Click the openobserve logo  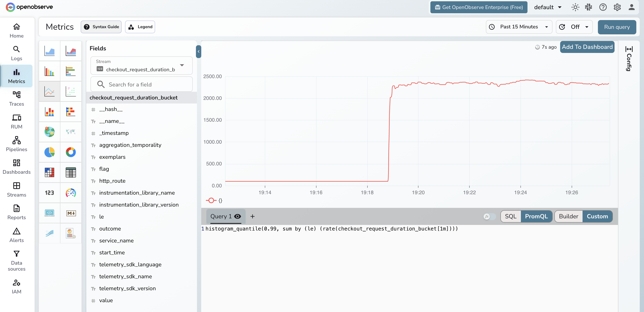pos(29,7)
